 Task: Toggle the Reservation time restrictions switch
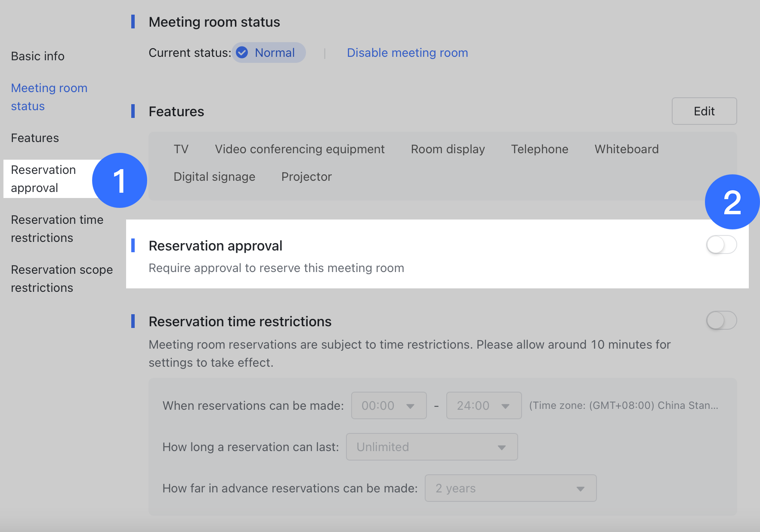coord(721,321)
